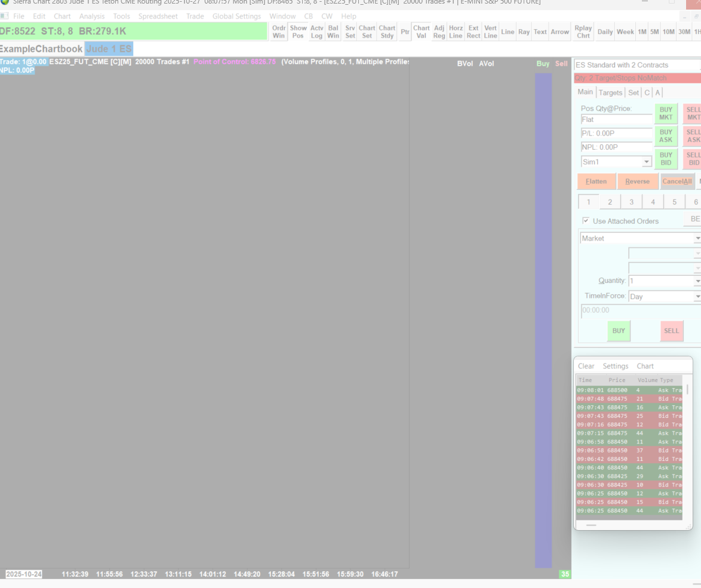Screen dimensions: 701x588
Task: Click the BUY ASK button
Action: point(666,136)
